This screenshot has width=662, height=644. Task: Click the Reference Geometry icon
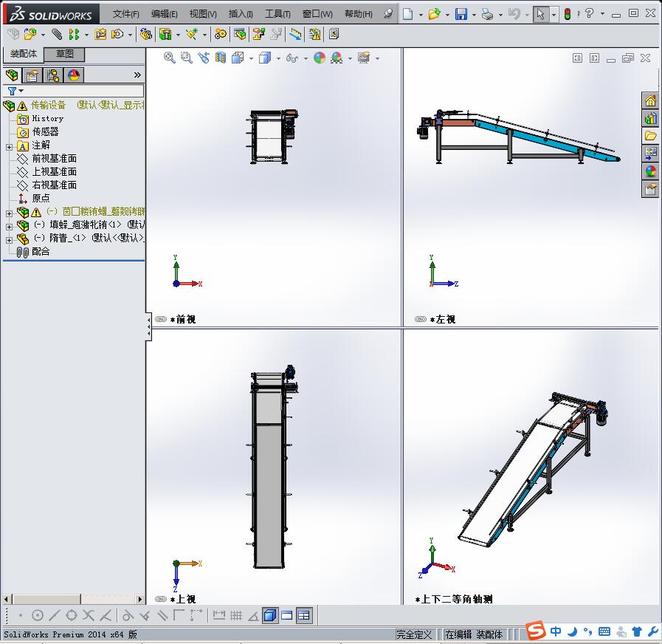pos(192,34)
